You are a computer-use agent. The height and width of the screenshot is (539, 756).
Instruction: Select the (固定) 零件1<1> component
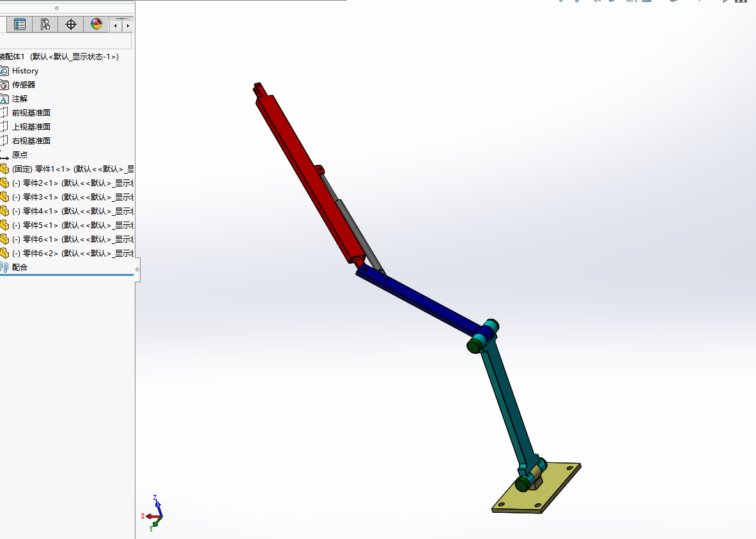[67, 169]
